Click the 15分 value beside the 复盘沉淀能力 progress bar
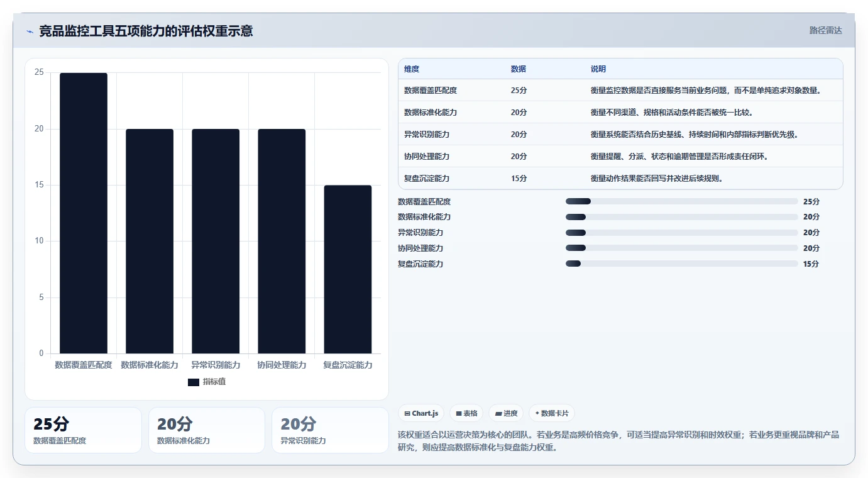 [811, 264]
